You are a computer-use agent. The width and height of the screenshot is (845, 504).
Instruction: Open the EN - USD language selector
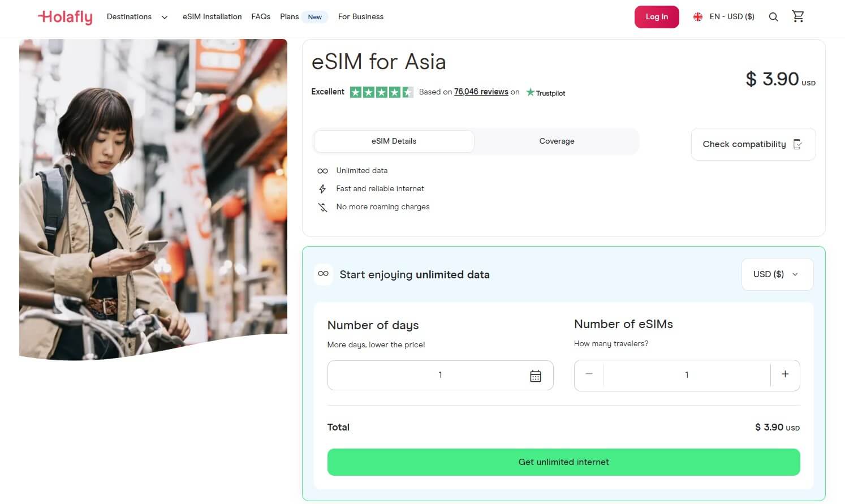coord(724,17)
